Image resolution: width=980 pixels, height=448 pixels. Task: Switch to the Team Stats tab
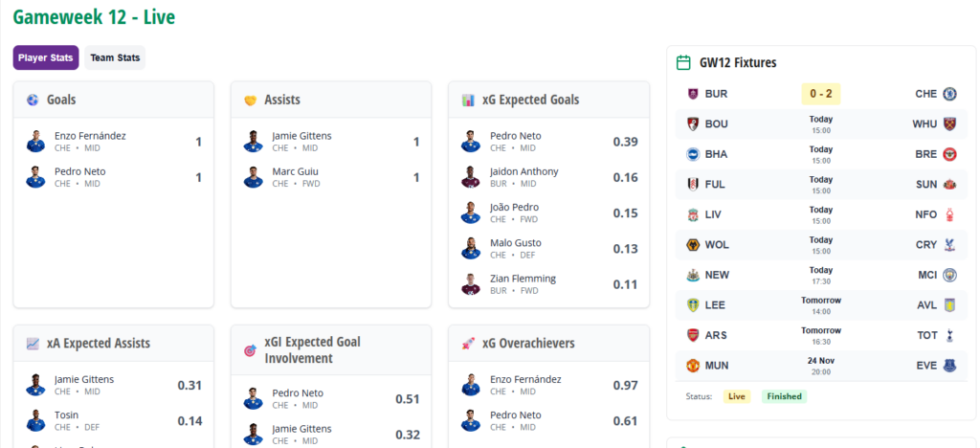point(115,57)
